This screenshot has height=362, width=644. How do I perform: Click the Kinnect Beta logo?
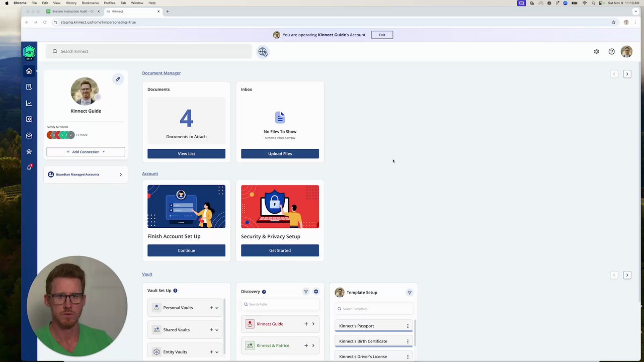29,52
